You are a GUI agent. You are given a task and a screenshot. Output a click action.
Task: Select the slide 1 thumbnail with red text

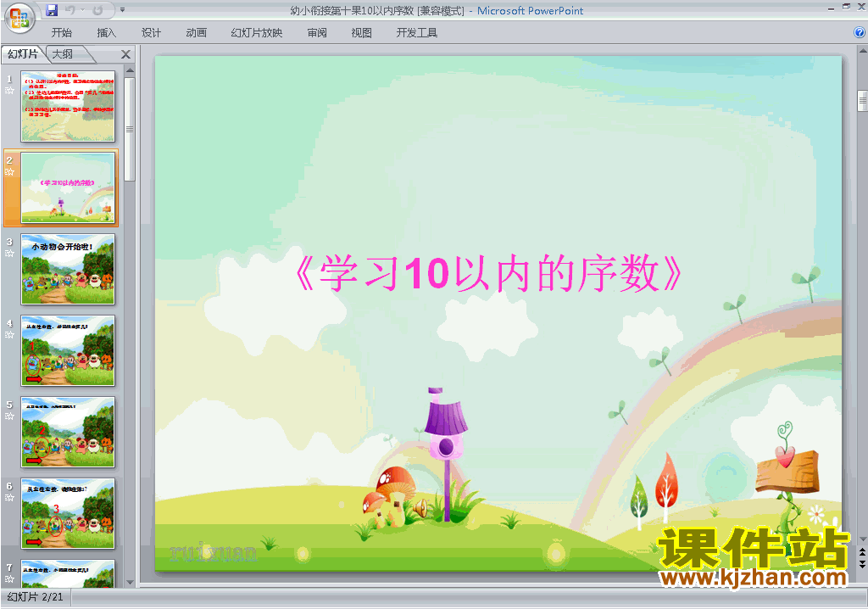point(68,106)
